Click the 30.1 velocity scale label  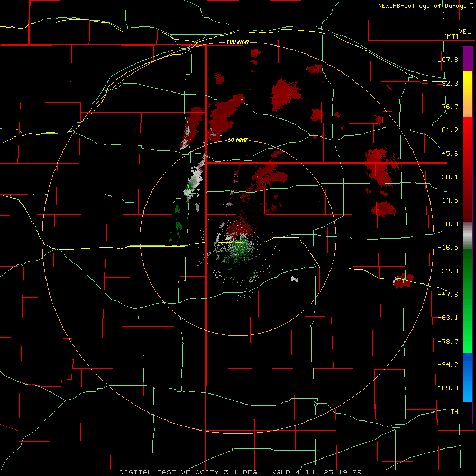coord(450,177)
